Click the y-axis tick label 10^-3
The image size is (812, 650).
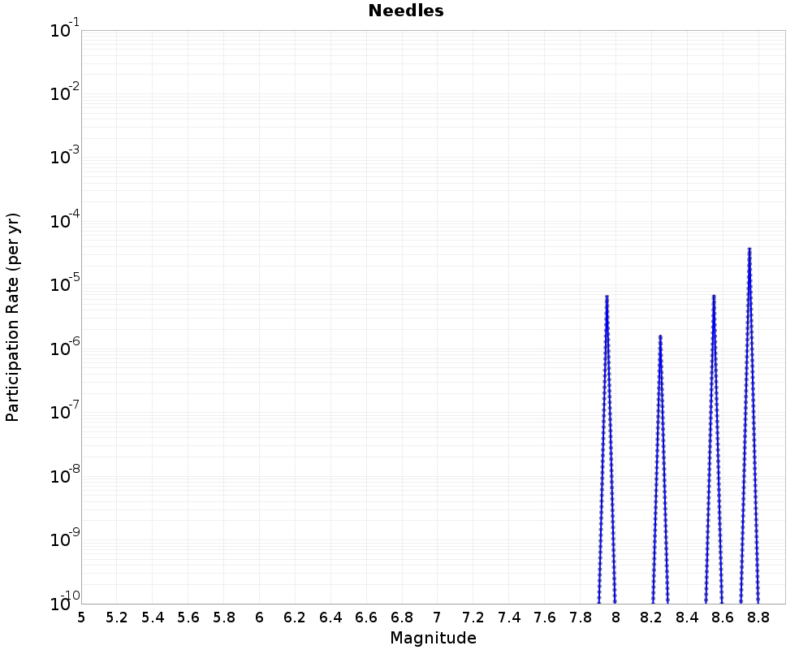coord(65,155)
